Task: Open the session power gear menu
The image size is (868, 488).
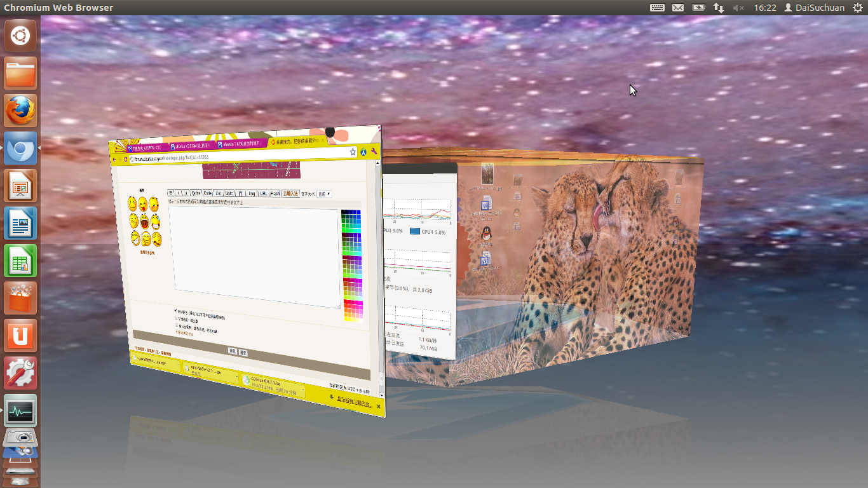Action: [858, 8]
